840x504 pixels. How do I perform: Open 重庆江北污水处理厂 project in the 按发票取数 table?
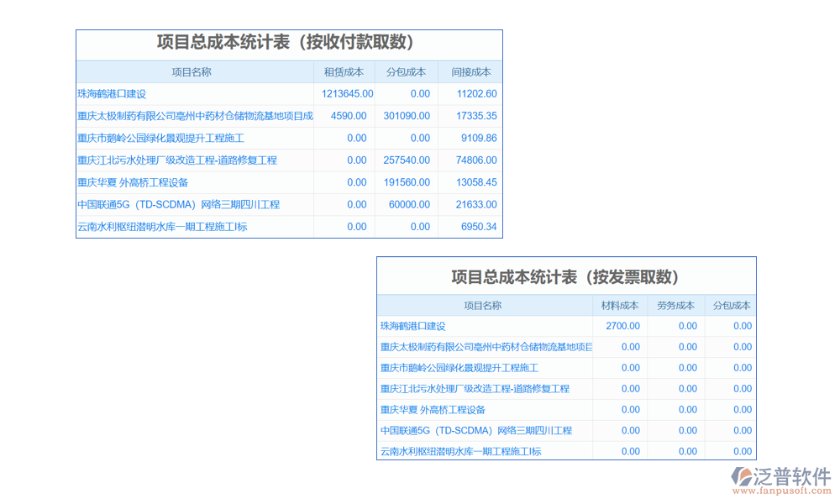coord(475,389)
